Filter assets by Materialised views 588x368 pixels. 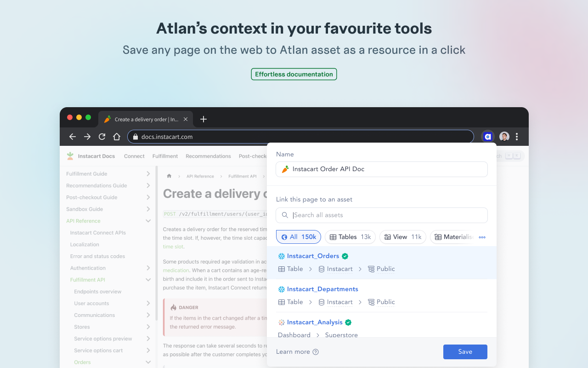pyautogui.click(x=452, y=237)
